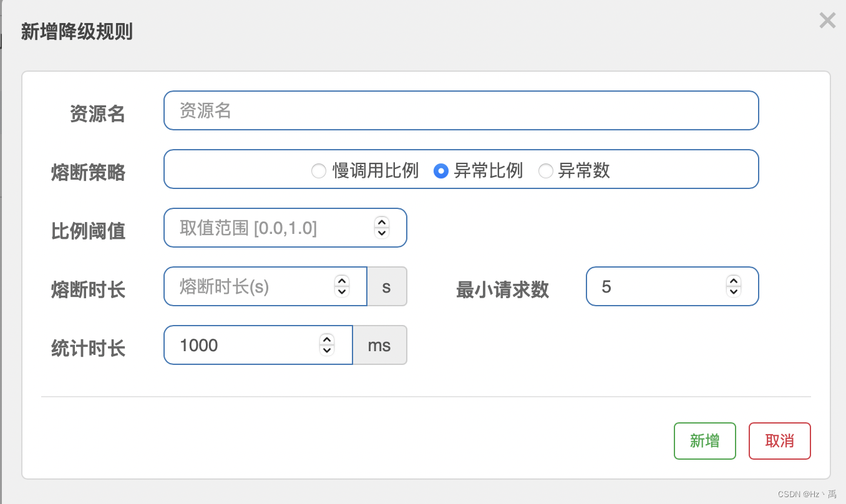Click the 资源名 label
This screenshot has width=846, height=504.
[x=97, y=114]
